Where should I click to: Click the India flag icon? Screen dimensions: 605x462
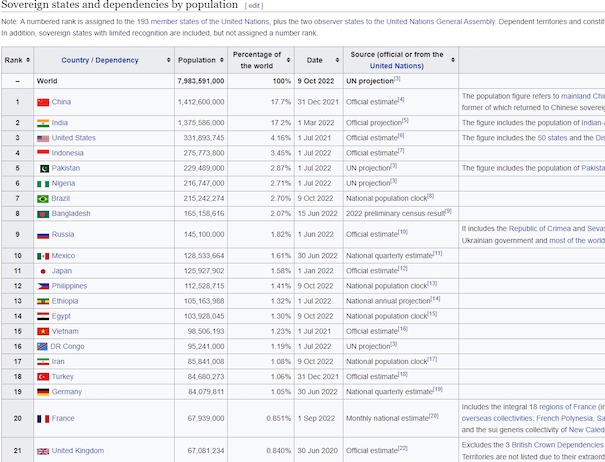tap(43, 123)
